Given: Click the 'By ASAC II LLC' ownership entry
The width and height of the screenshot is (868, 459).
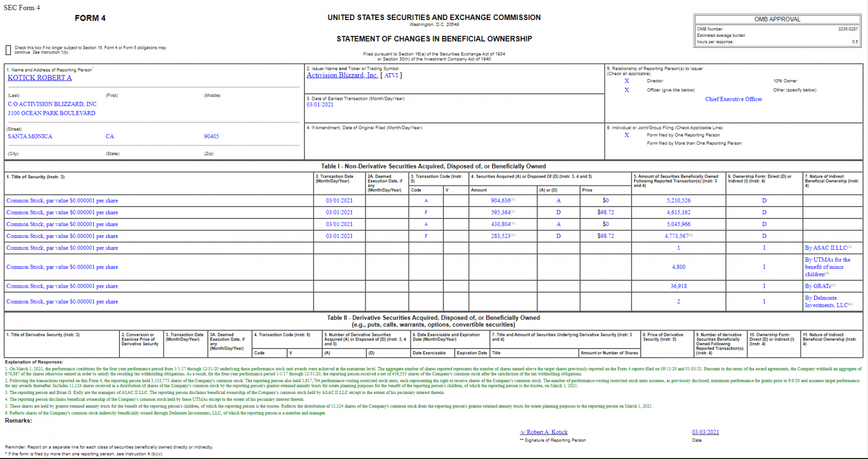Looking at the screenshot, I should (x=826, y=248).
